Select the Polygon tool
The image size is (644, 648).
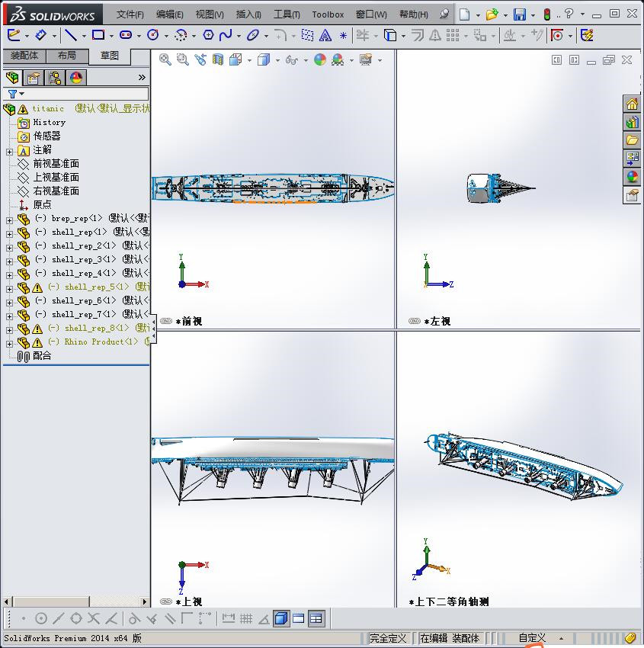208,35
